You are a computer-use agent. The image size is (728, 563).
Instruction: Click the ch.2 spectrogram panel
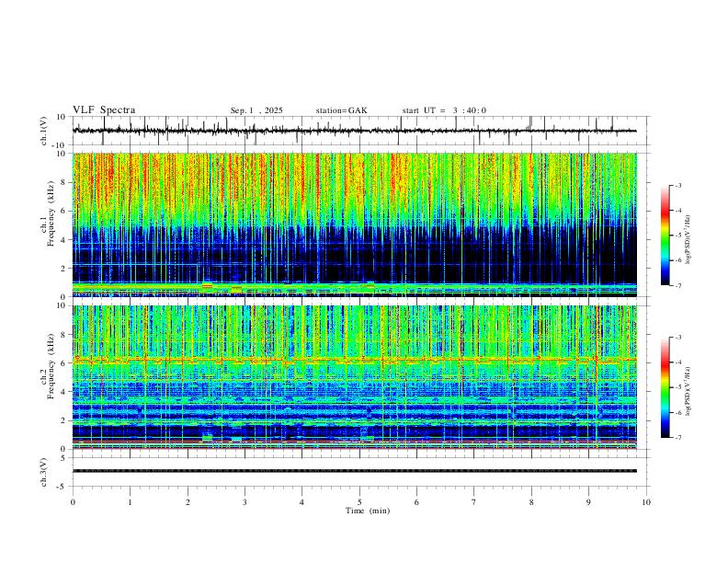[x=354, y=377]
